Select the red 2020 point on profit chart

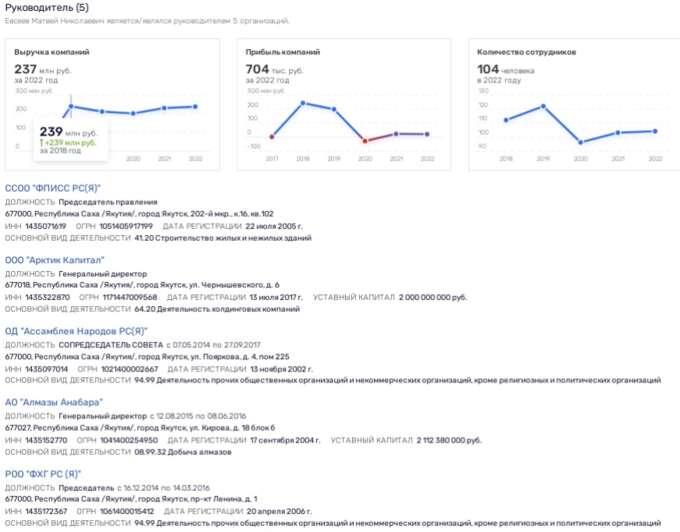pos(365,141)
